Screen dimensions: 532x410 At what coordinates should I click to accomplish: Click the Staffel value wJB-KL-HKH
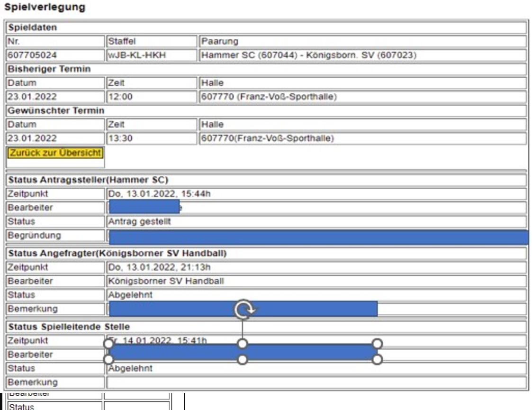pyautogui.click(x=151, y=55)
